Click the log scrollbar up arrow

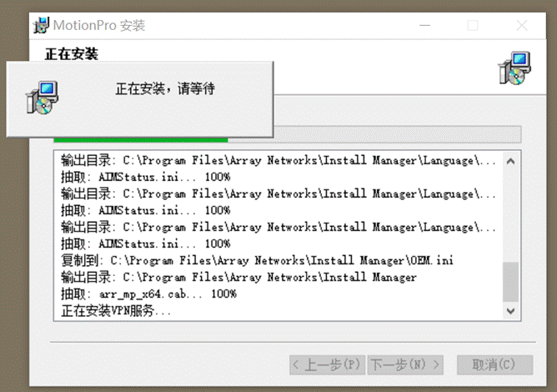[510, 161]
